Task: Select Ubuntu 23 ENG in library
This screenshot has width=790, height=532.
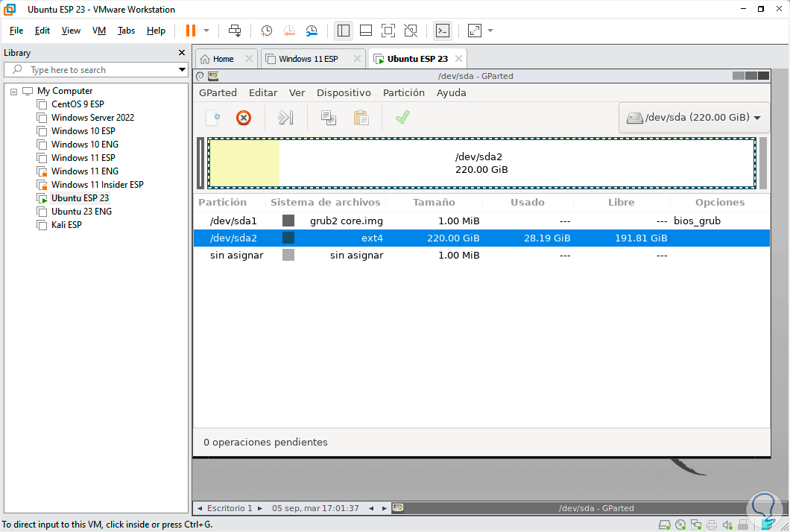Action: (x=82, y=212)
